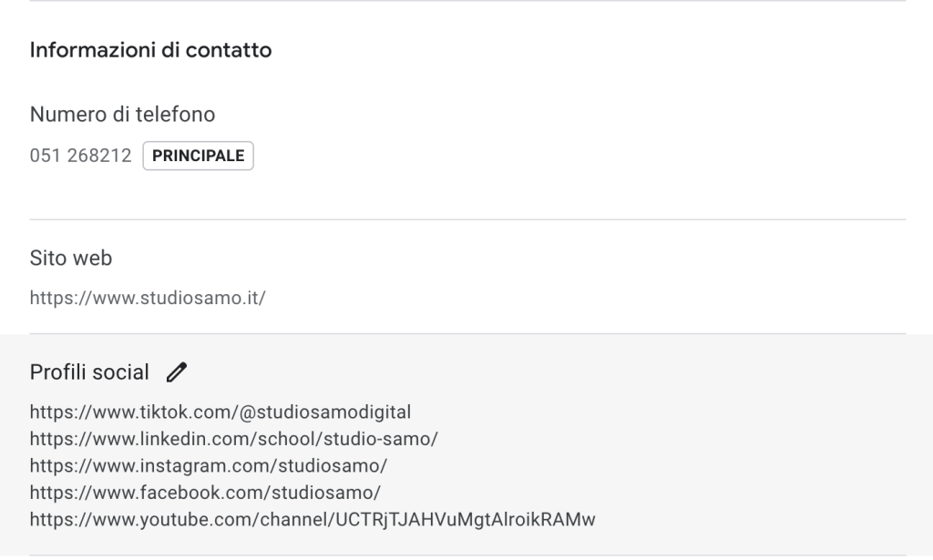Open the TikTok profile link

pyautogui.click(x=220, y=412)
